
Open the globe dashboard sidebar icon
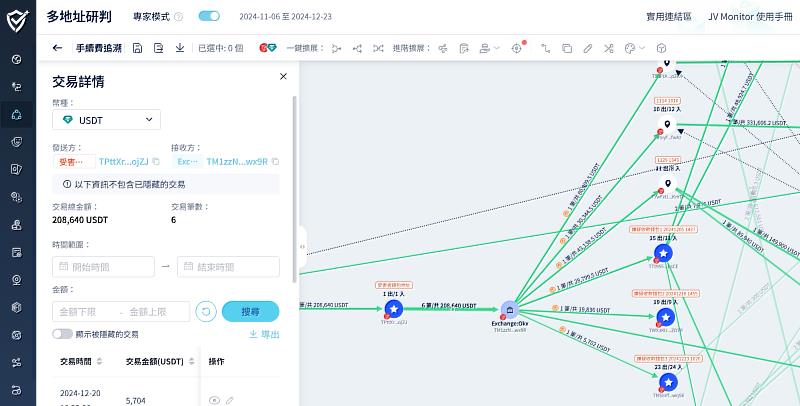point(17,60)
